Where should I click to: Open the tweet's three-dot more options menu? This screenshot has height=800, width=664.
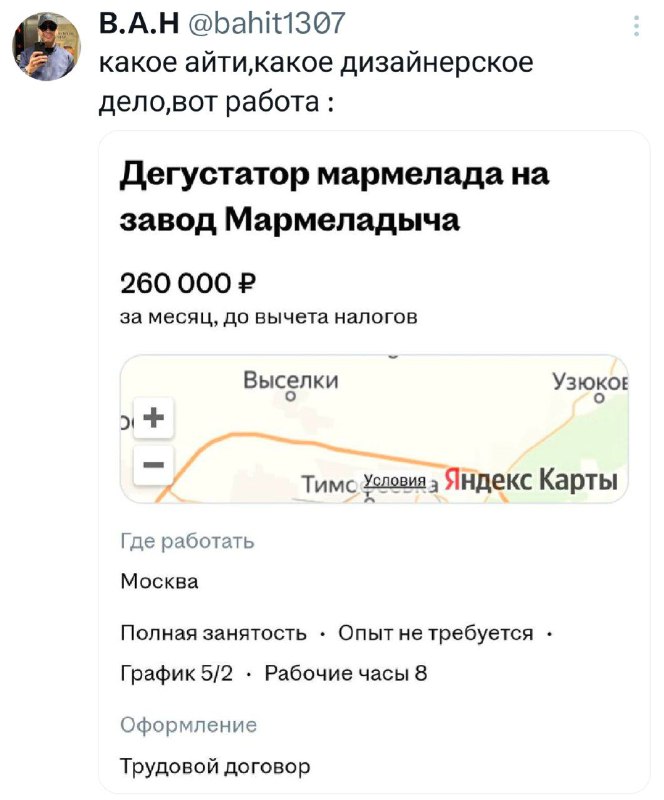click(x=637, y=26)
